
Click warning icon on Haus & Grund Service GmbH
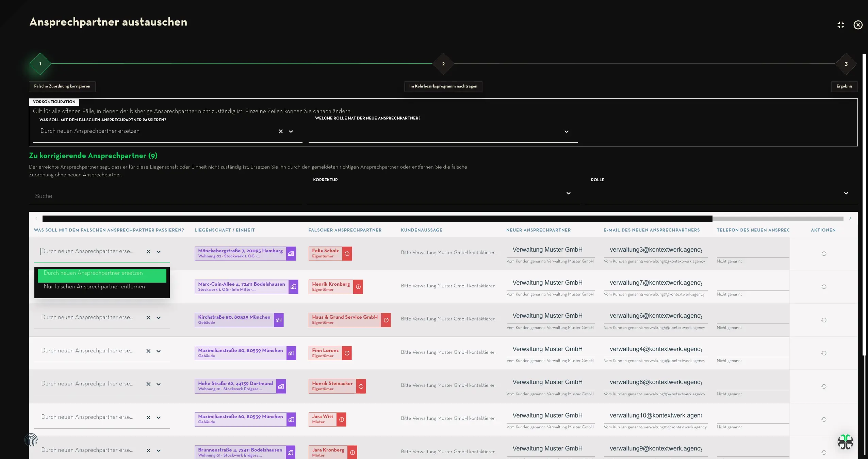point(386,320)
